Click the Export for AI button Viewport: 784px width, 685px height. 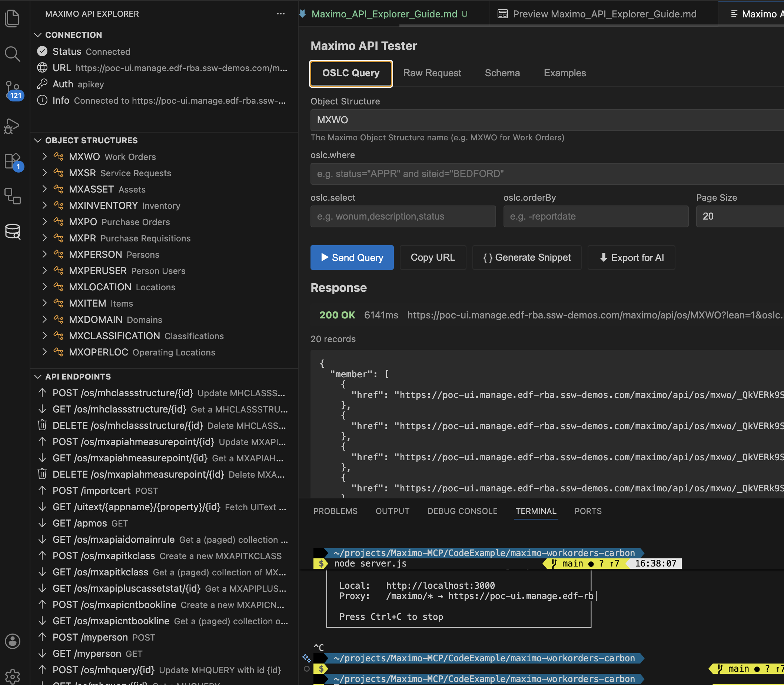pos(631,258)
